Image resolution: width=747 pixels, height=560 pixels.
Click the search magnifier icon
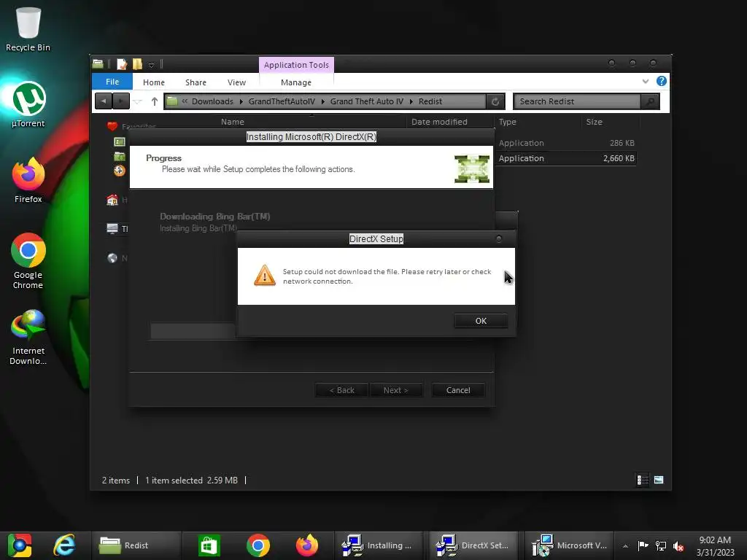(x=650, y=101)
